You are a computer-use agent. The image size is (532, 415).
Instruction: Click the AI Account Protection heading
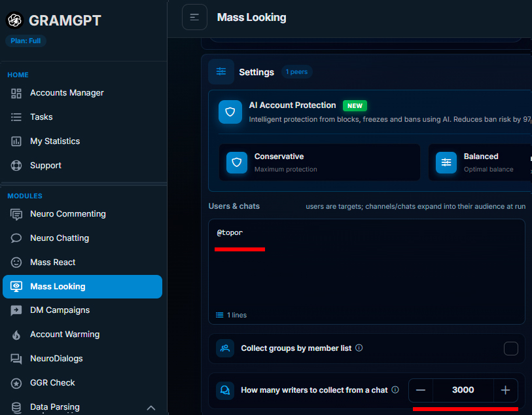point(293,105)
